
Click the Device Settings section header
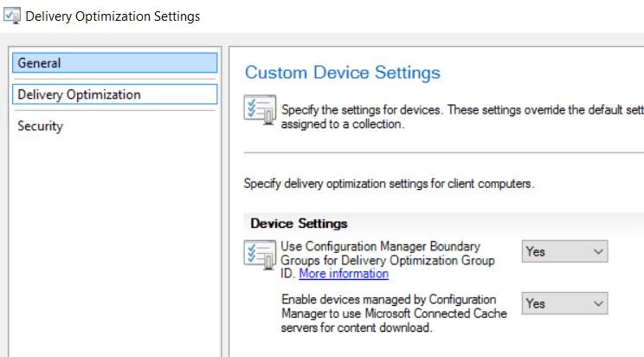coord(299,224)
